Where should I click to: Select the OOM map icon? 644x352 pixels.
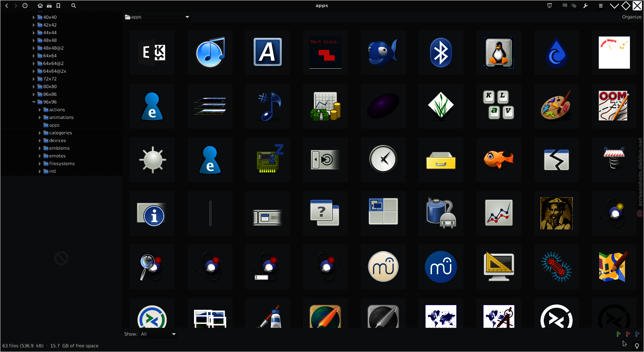click(614, 106)
